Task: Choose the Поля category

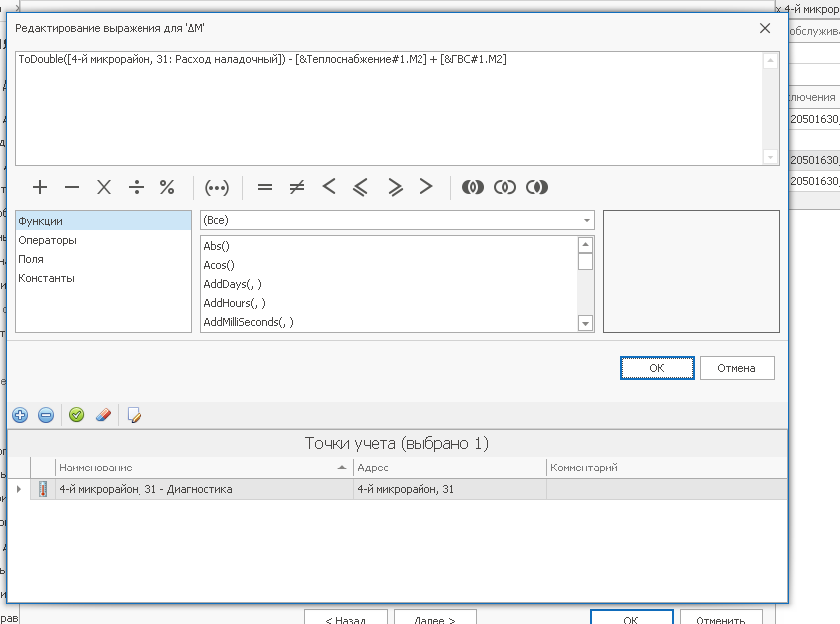Action: [x=31, y=259]
